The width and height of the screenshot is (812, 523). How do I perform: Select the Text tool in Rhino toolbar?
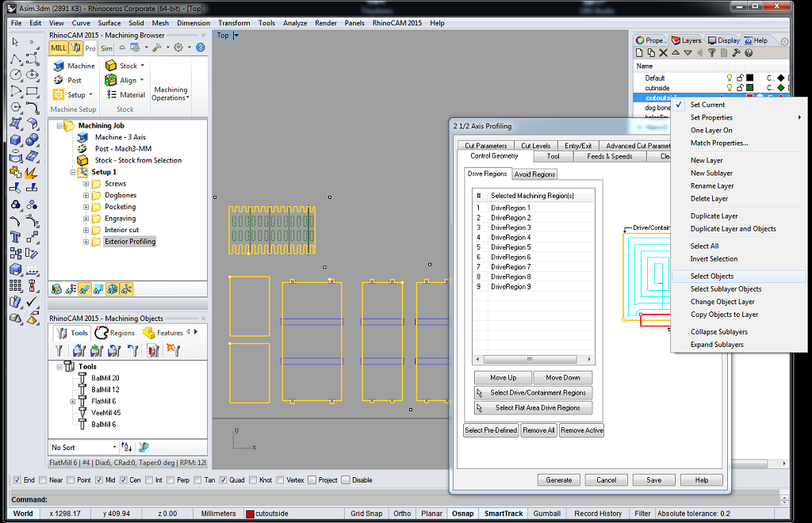(x=16, y=237)
